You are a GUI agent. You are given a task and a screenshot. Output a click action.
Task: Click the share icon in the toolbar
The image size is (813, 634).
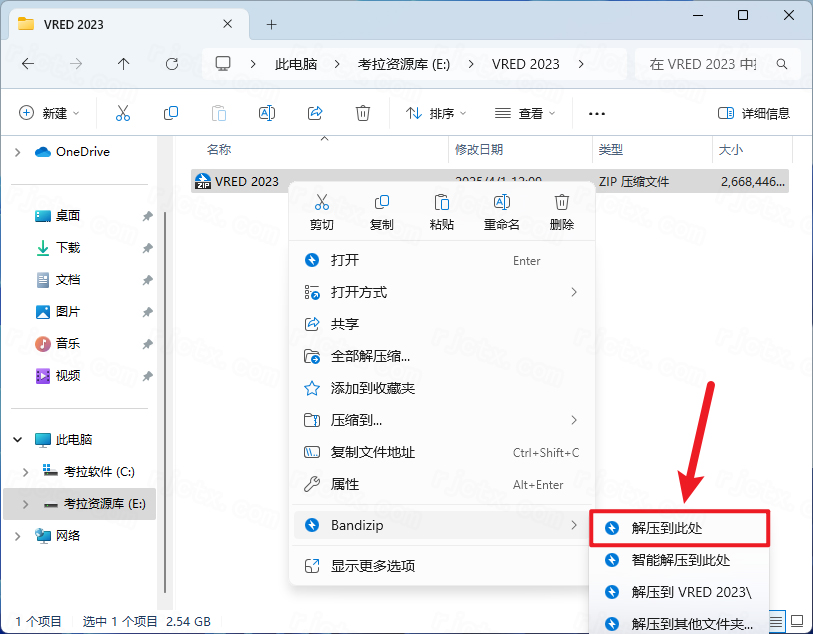[x=315, y=113]
